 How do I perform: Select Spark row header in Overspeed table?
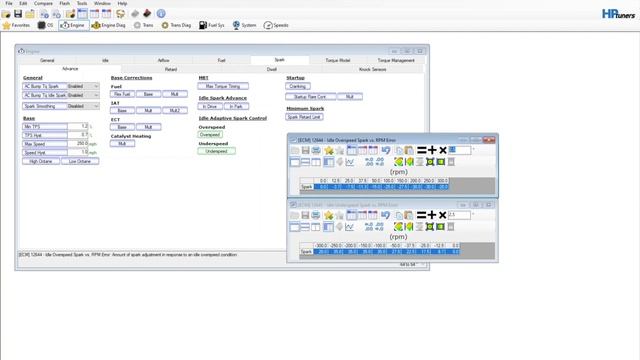coord(307,187)
